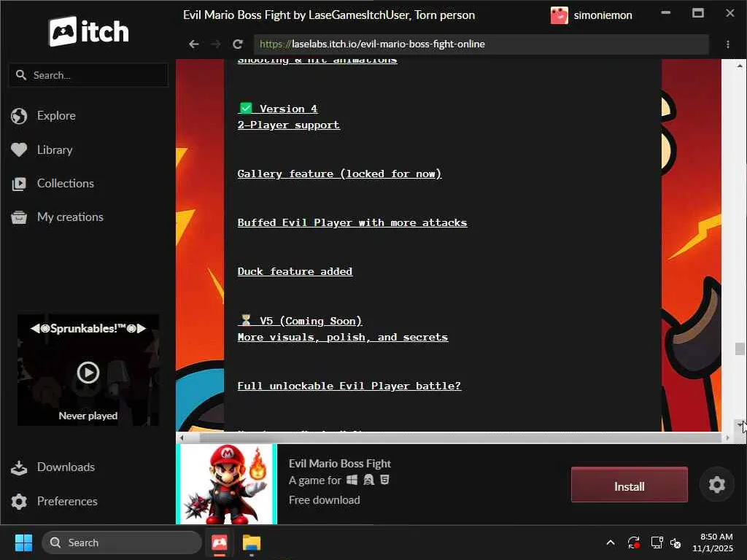Click the Windows platform icon
This screenshot has height=560, width=747.
pos(352,480)
